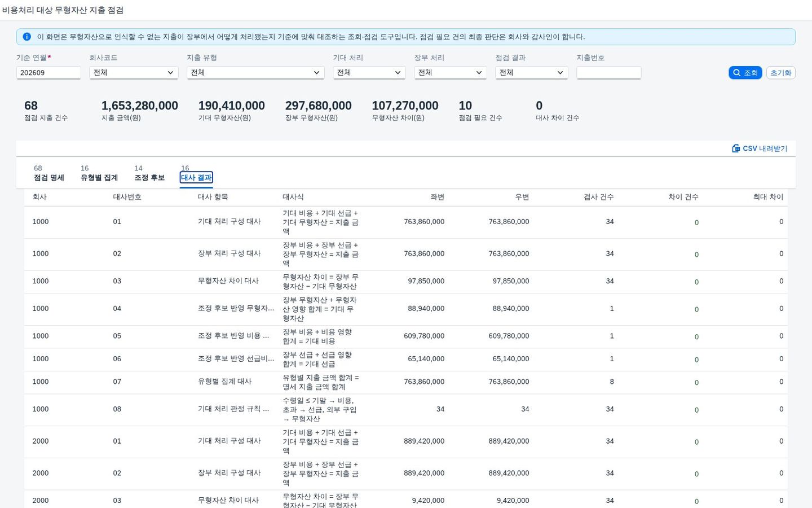Screen dimensions: 812x508
Task: Click the magnifier icon on the 조회 button
Action: pyautogui.click(x=736, y=73)
